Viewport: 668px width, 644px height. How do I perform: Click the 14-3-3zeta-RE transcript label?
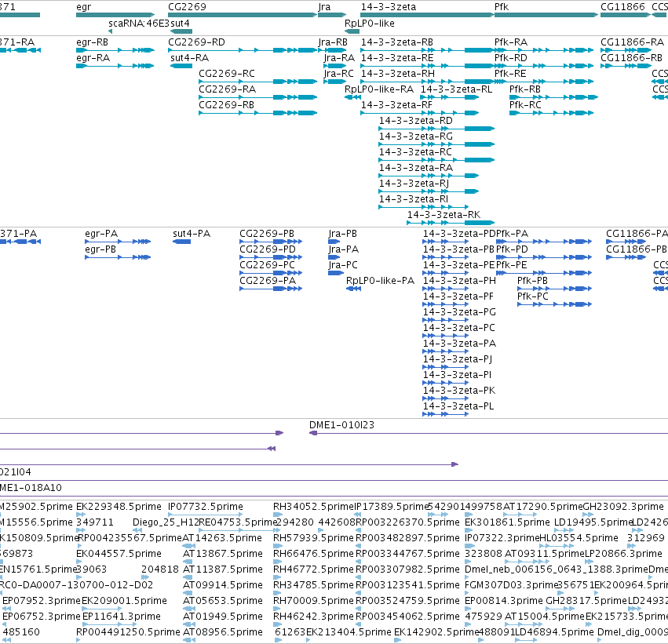pyautogui.click(x=397, y=58)
